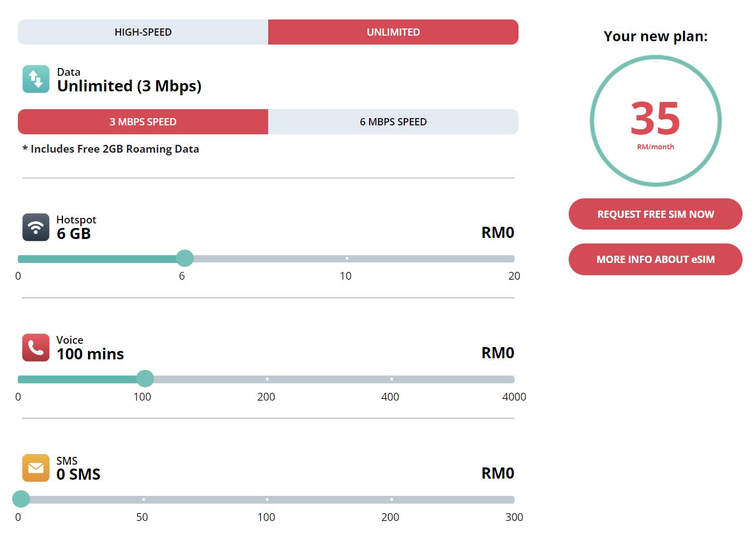Select the 6 MBPS SPEED option

393,121
